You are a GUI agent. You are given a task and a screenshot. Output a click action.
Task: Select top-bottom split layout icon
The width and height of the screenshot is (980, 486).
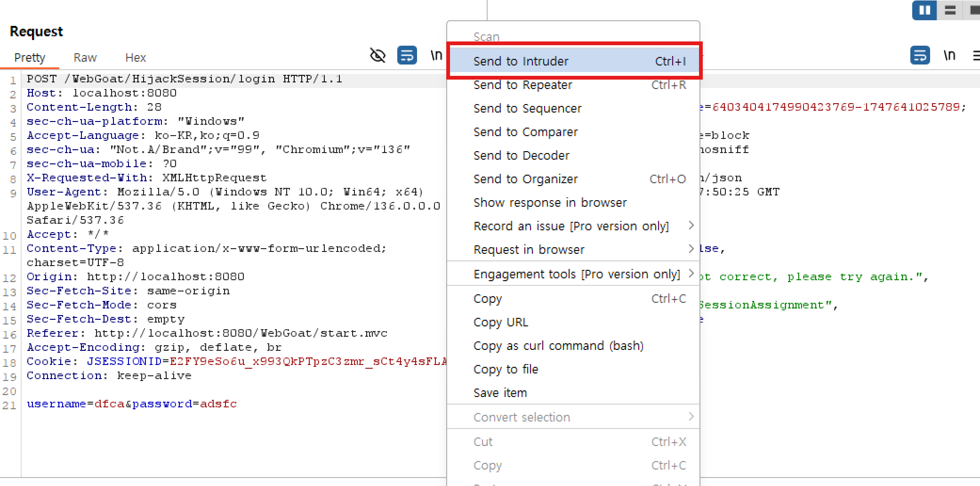coord(950,10)
